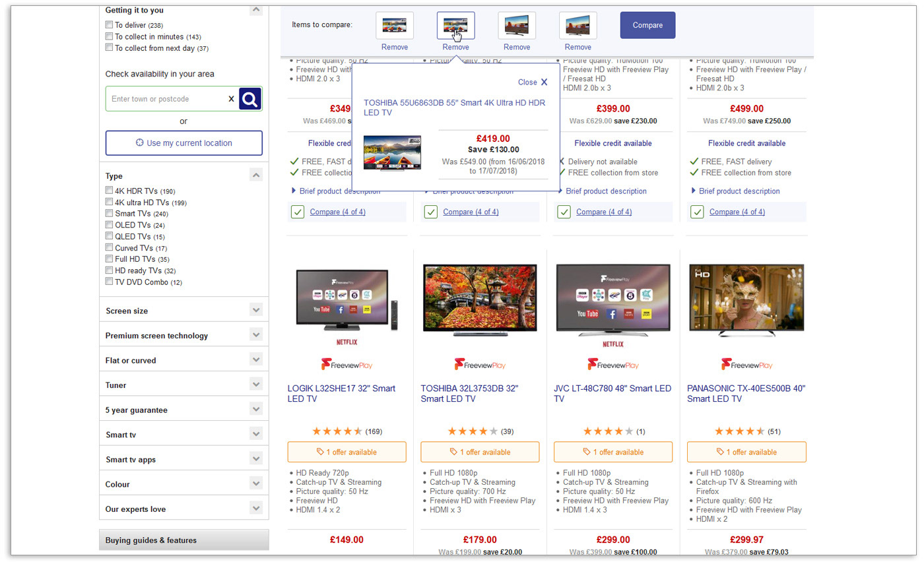Screen dimensions: 924x562
Task: Expand the Colour filter
Action: [256, 483]
